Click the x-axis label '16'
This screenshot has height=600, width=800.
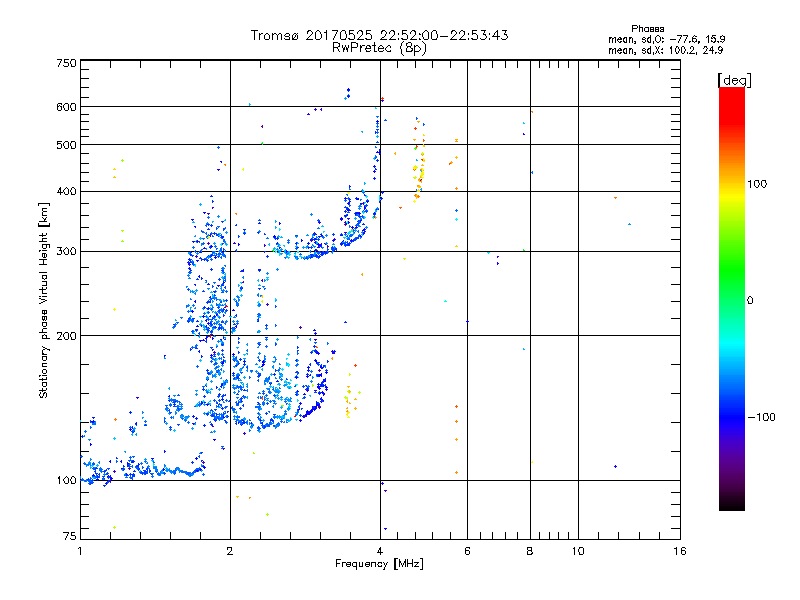pos(680,551)
